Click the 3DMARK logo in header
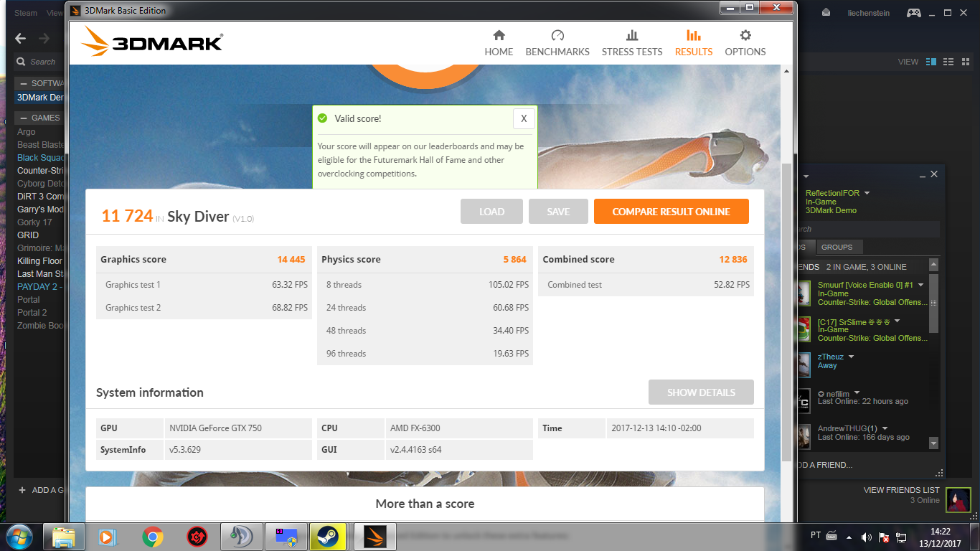This screenshot has height=551, width=980. 152,42
